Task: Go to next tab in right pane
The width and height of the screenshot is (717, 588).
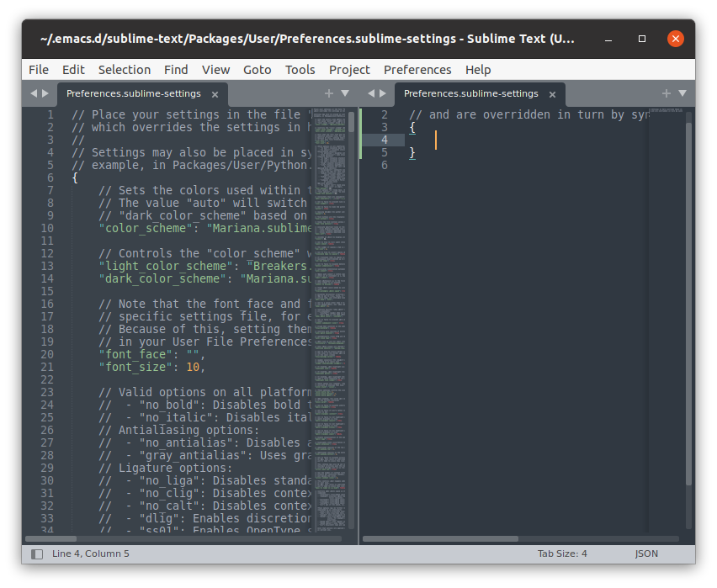Action: click(x=383, y=93)
